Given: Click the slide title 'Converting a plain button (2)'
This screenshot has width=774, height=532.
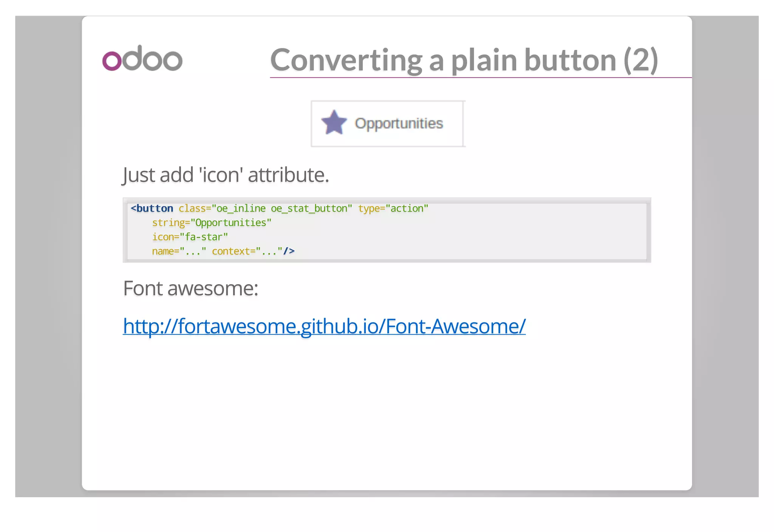Looking at the screenshot, I should tap(464, 60).
